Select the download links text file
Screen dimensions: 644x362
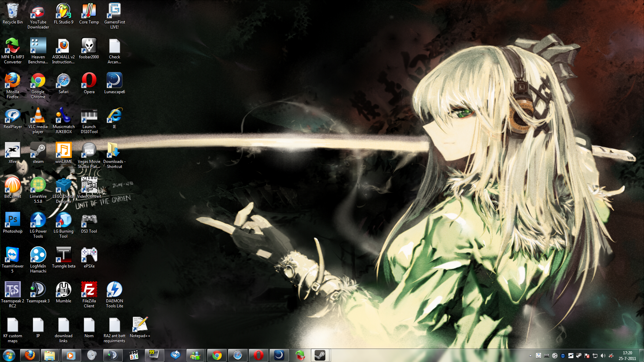[x=64, y=330]
